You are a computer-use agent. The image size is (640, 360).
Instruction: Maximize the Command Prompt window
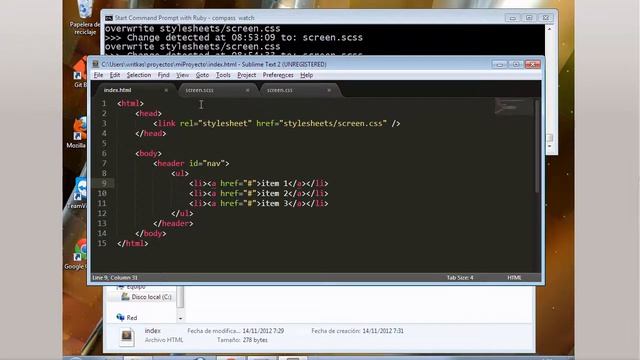tap(529, 18)
